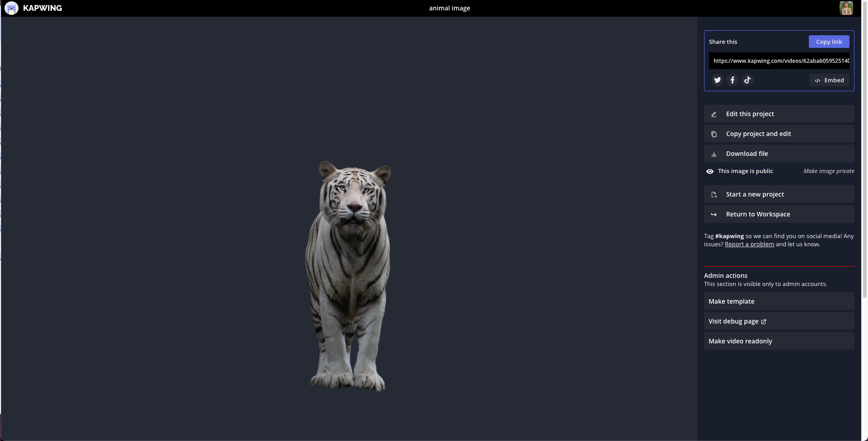Share to Facebook via its icon

pyautogui.click(x=733, y=80)
